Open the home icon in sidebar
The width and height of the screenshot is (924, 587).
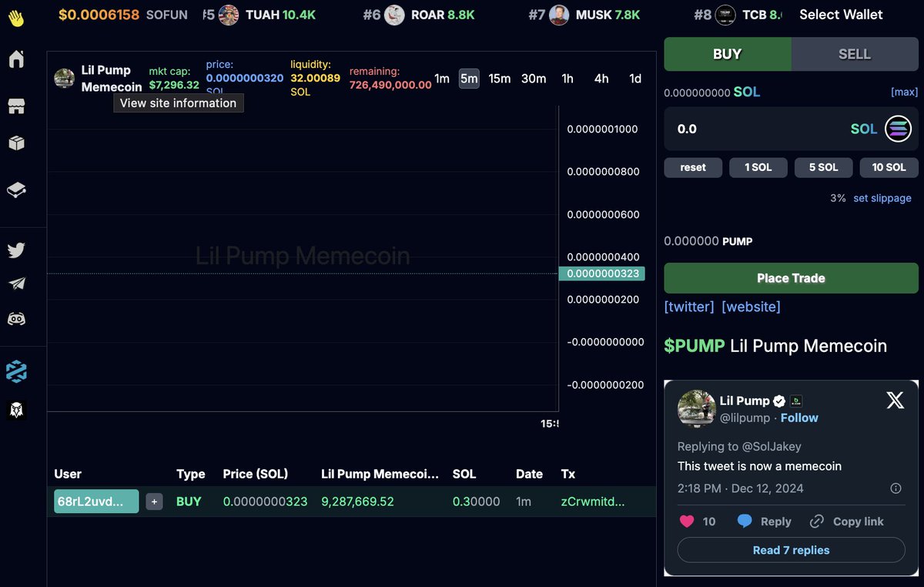pos(16,59)
